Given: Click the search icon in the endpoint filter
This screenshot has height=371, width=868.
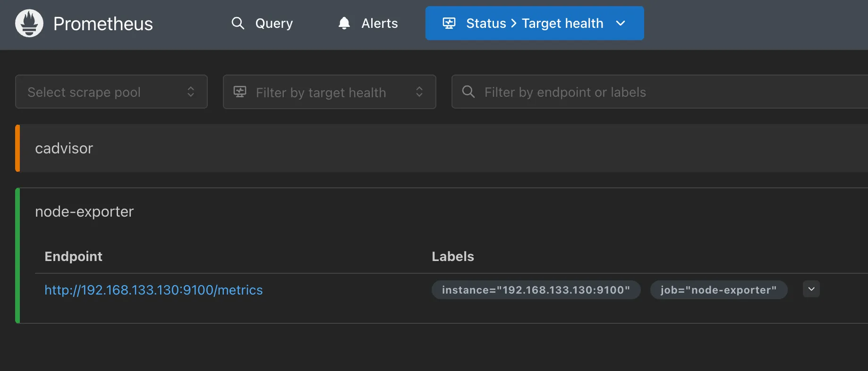Looking at the screenshot, I should pos(468,92).
